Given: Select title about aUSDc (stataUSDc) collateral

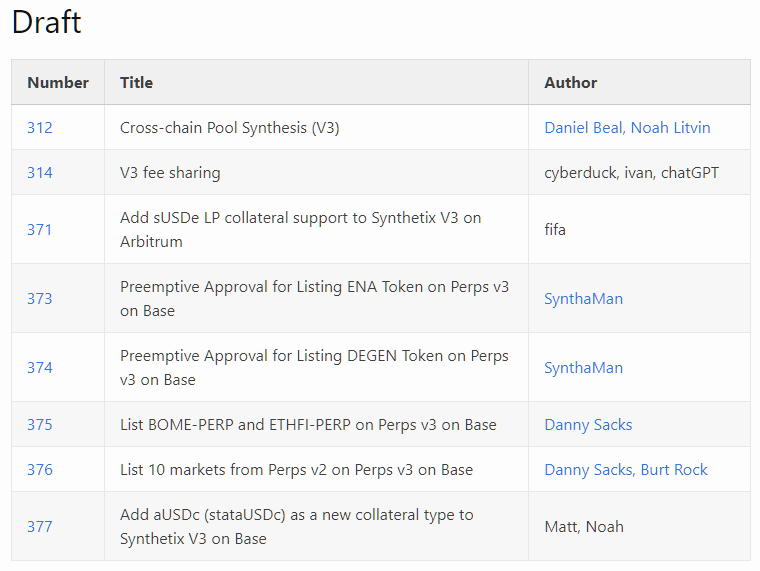Looking at the screenshot, I should [297, 526].
